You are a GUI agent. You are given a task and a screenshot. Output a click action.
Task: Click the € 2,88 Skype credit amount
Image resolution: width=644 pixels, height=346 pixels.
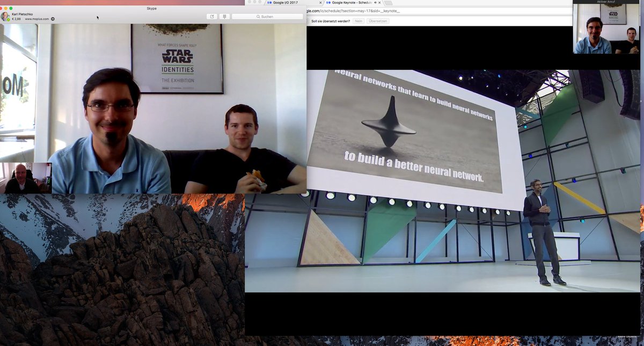pos(16,19)
